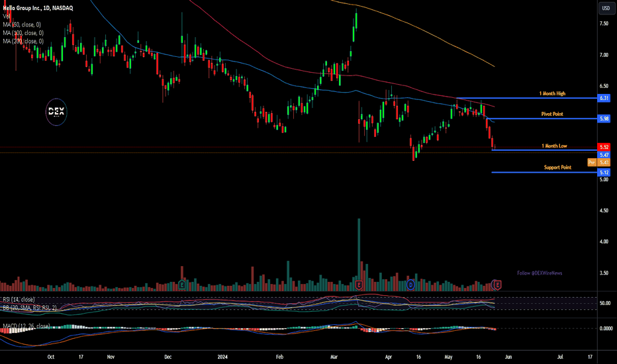This screenshot has width=617, height=364.
Task: Click the Oct date on time axis
Action: point(51,357)
